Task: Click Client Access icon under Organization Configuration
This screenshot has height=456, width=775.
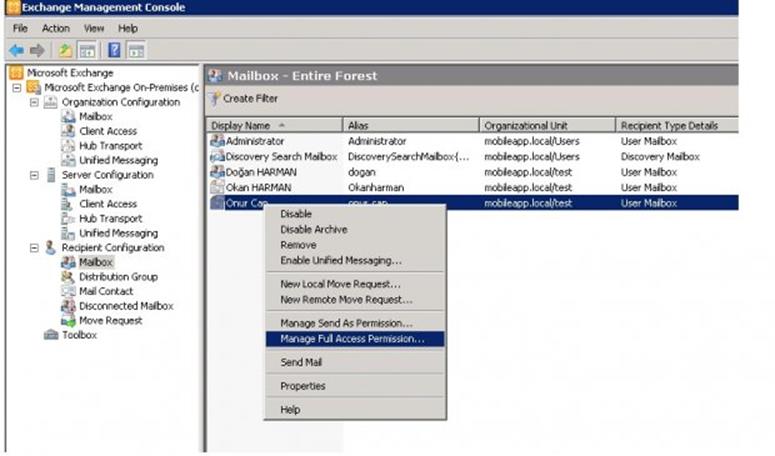Action: pyautogui.click(x=68, y=131)
